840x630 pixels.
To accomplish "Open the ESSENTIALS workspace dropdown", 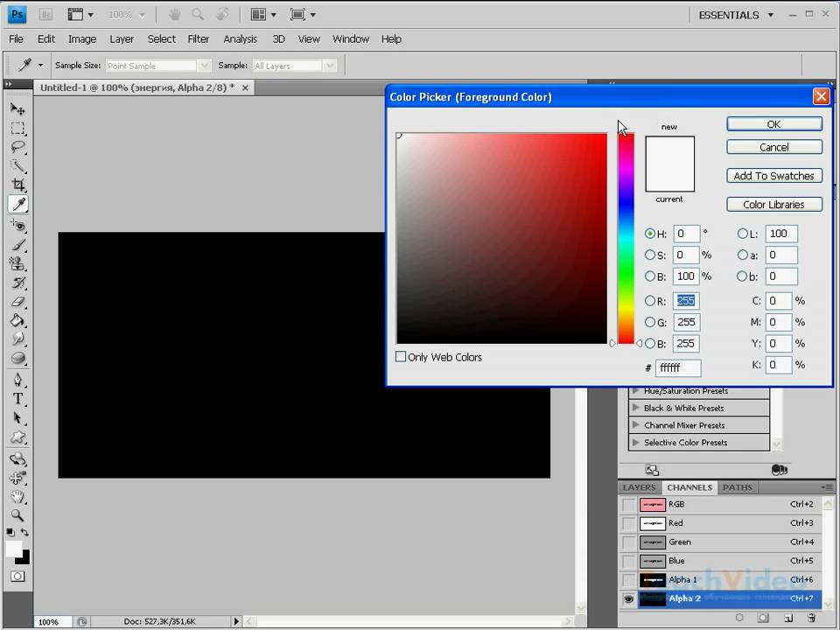I will point(736,15).
